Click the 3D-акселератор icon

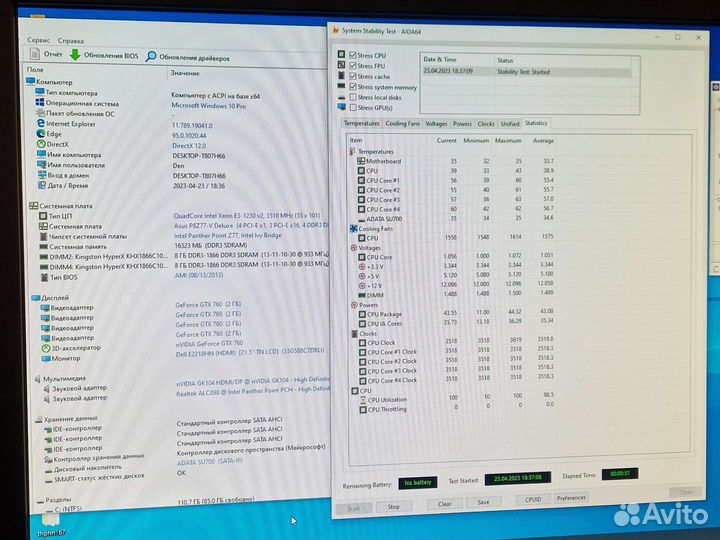click(46, 348)
